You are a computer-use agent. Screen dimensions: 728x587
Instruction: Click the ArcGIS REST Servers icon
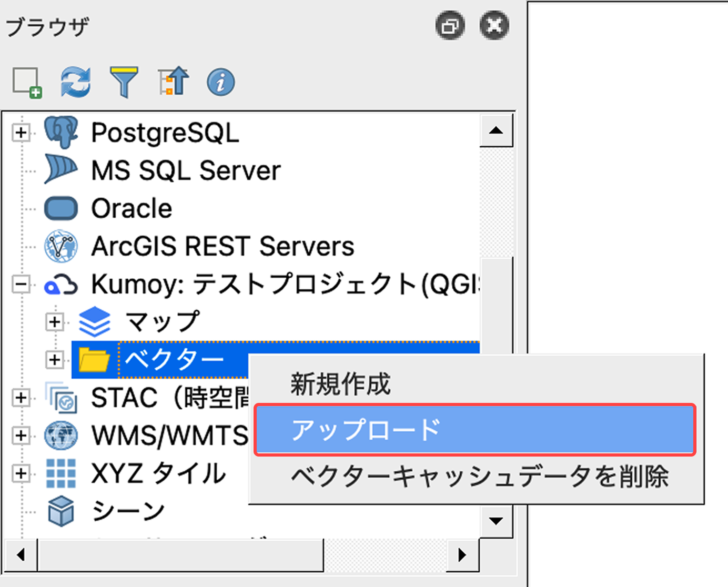coord(61,246)
